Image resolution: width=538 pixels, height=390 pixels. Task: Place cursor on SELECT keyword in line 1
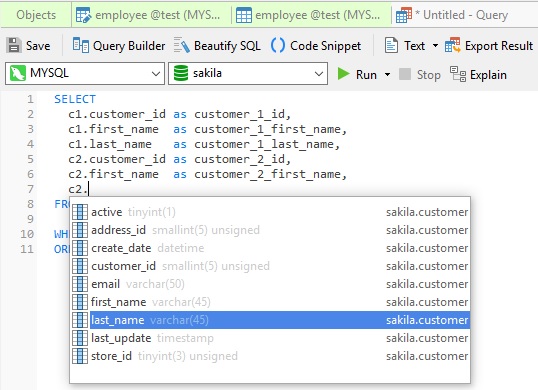[75, 99]
